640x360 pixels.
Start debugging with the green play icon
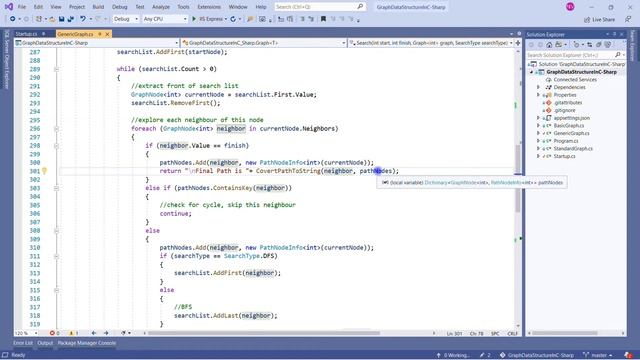click(194, 19)
